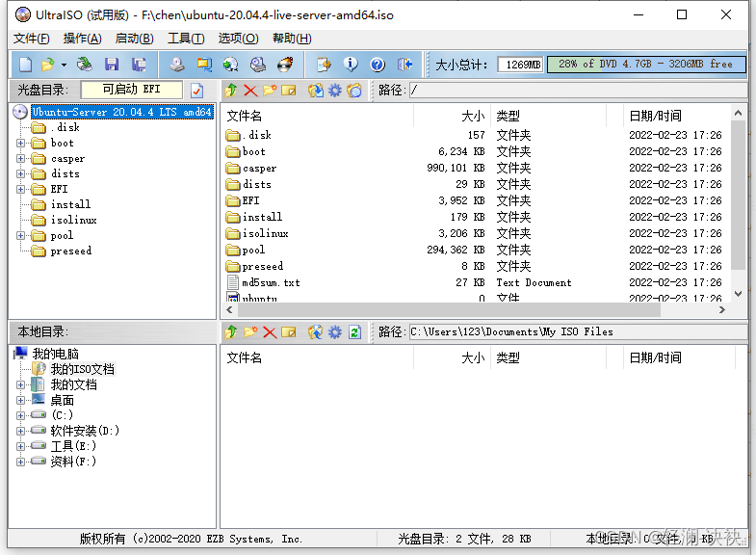Viewport: 756px width, 555px height.
Task: Click the Save floppy disk icon
Action: (x=112, y=65)
